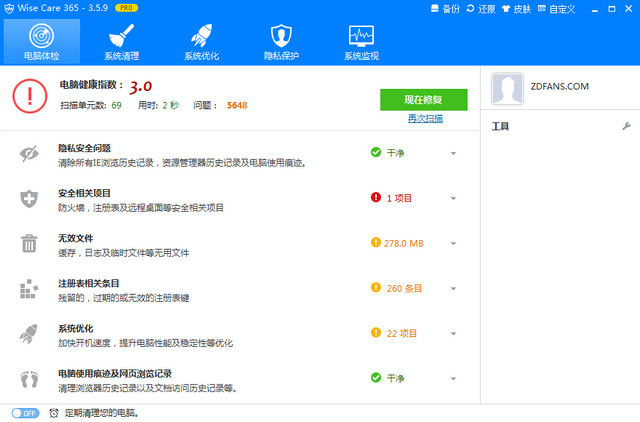The image size is (640, 422).
Task: Open the 皮肤 skin option
Action: coord(517,9)
